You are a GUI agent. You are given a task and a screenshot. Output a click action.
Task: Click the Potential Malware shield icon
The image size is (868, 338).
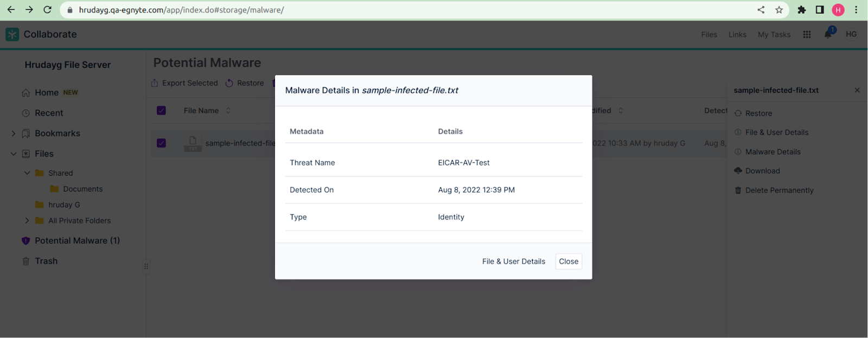point(25,241)
